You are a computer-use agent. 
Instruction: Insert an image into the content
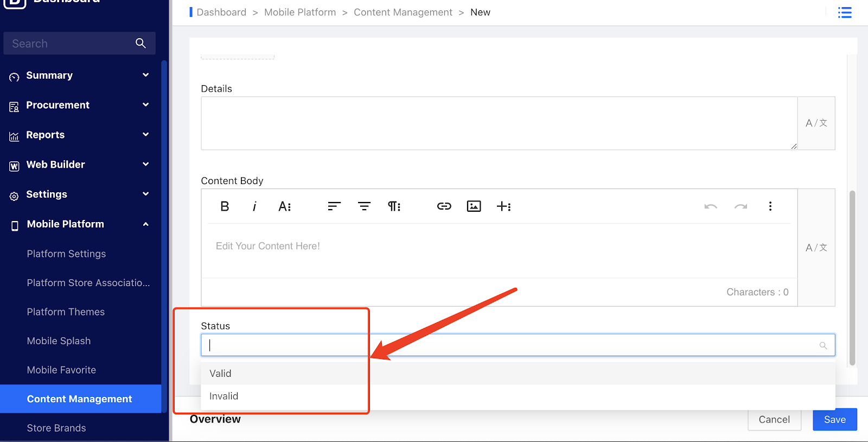[474, 206]
